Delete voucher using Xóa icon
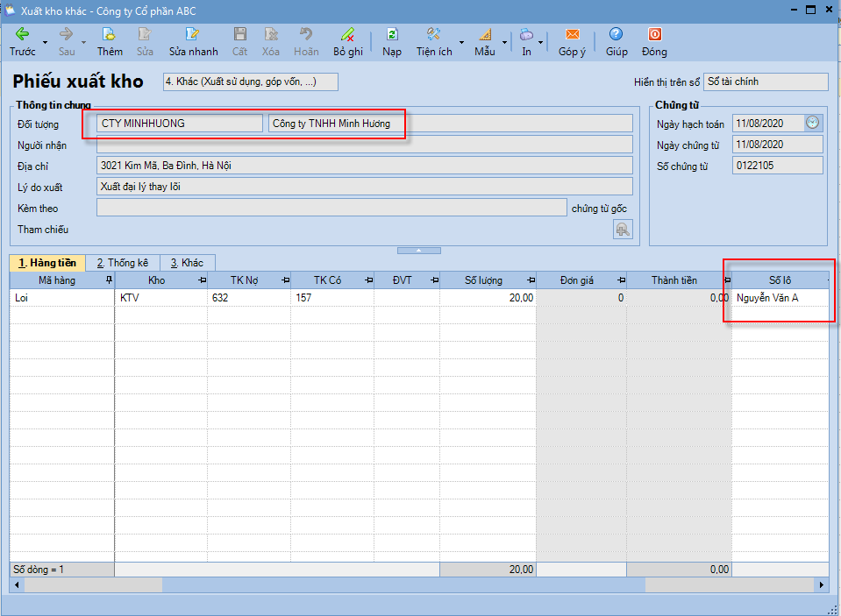The width and height of the screenshot is (841, 616). point(271,34)
